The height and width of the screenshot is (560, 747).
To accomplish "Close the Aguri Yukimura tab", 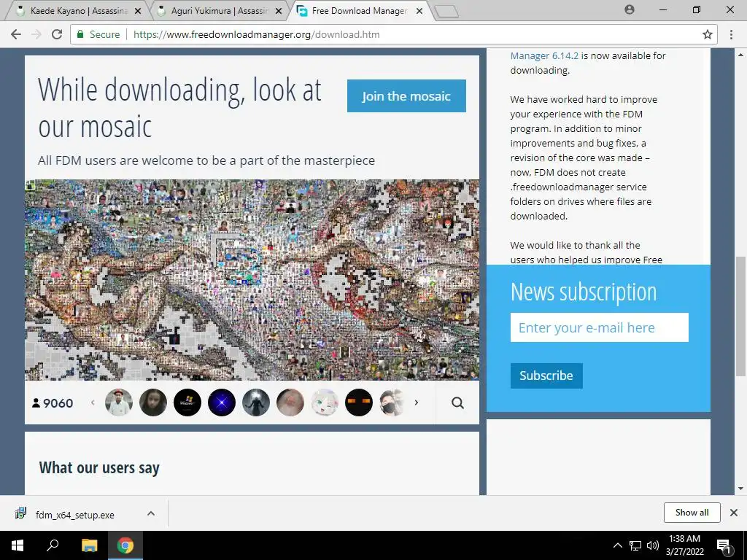I will click(x=279, y=10).
